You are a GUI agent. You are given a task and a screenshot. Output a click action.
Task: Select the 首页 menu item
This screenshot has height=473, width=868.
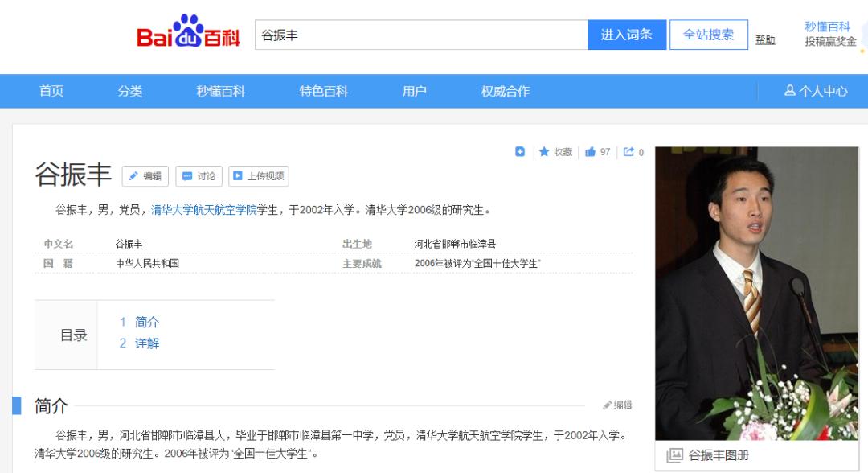click(51, 91)
